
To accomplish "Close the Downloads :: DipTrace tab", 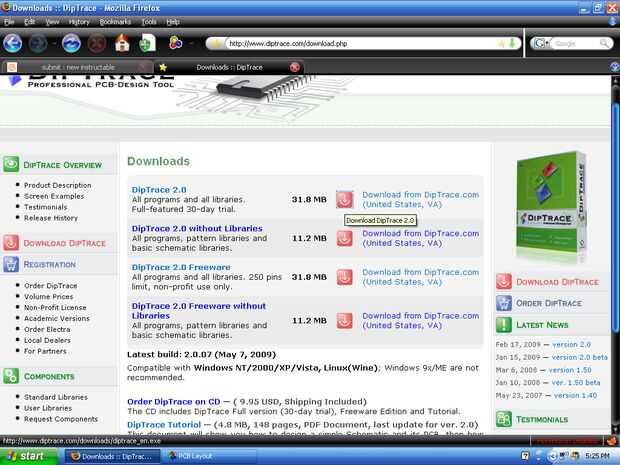I will click(x=295, y=67).
